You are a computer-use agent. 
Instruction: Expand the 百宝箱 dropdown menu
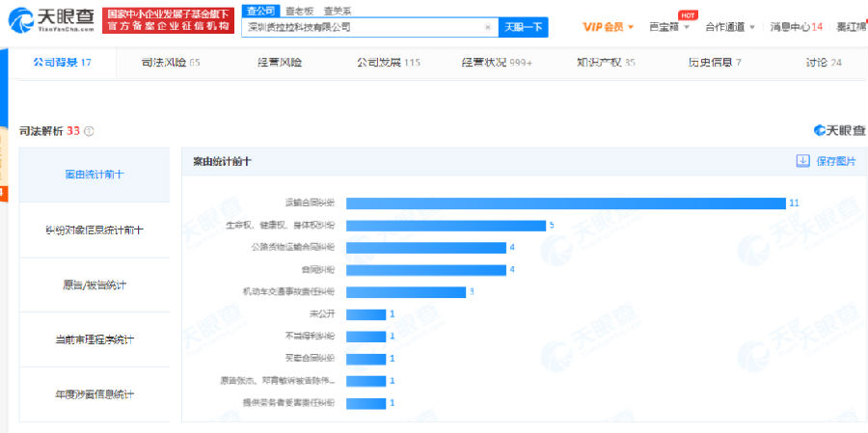(x=669, y=27)
